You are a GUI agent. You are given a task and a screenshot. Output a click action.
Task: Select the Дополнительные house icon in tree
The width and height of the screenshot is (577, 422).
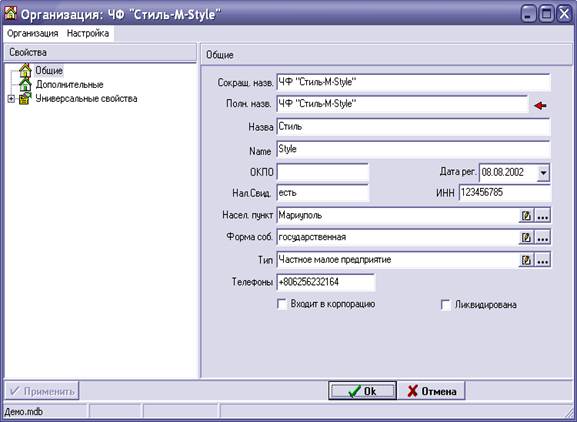click(x=25, y=85)
